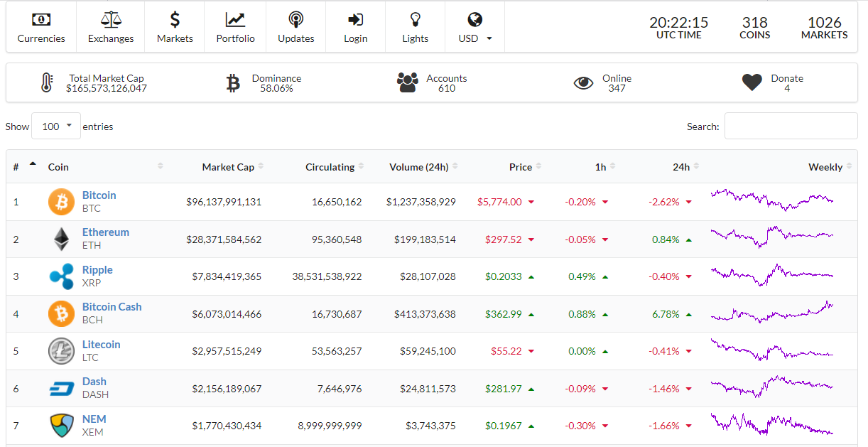Screen dimensions: 868x447
Task: Click Dash price $281.97
Action: tap(504, 389)
